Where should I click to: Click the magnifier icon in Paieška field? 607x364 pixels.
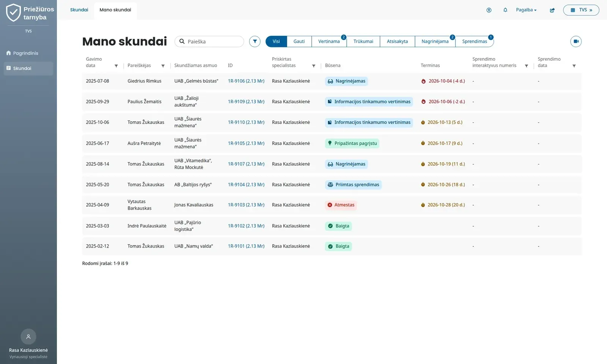(182, 41)
